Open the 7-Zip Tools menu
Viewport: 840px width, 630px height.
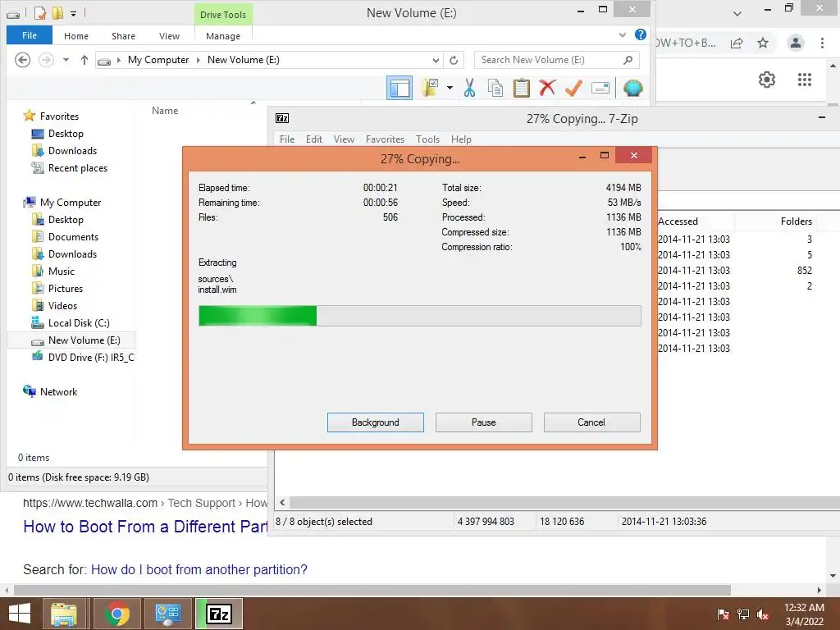[x=427, y=139]
